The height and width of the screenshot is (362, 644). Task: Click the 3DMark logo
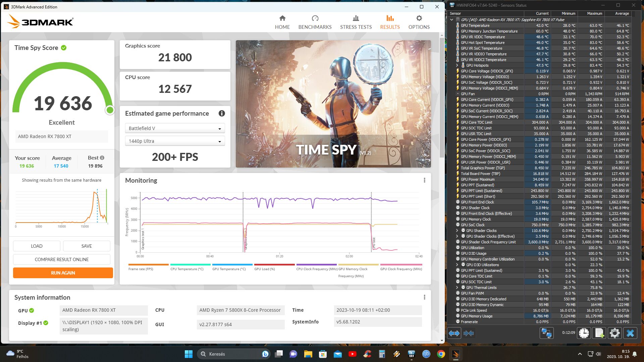(x=40, y=21)
